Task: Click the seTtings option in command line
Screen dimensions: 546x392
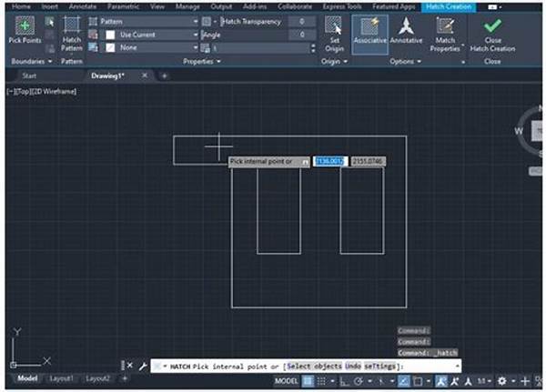Action: pyautogui.click(x=381, y=365)
